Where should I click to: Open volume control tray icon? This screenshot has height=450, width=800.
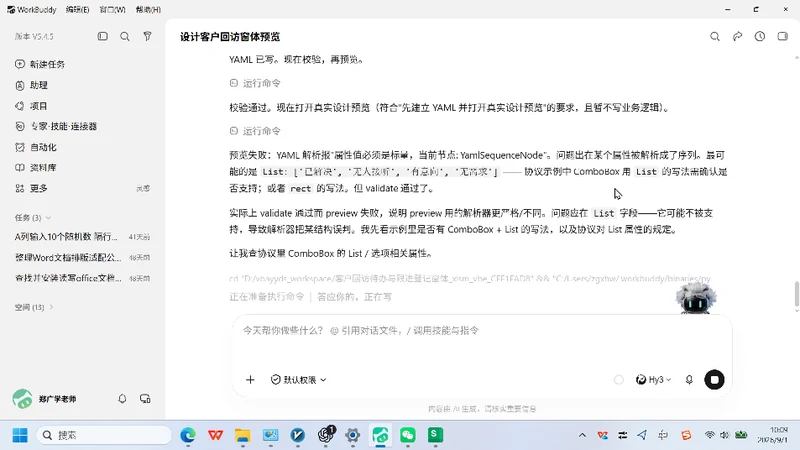coord(724,435)
